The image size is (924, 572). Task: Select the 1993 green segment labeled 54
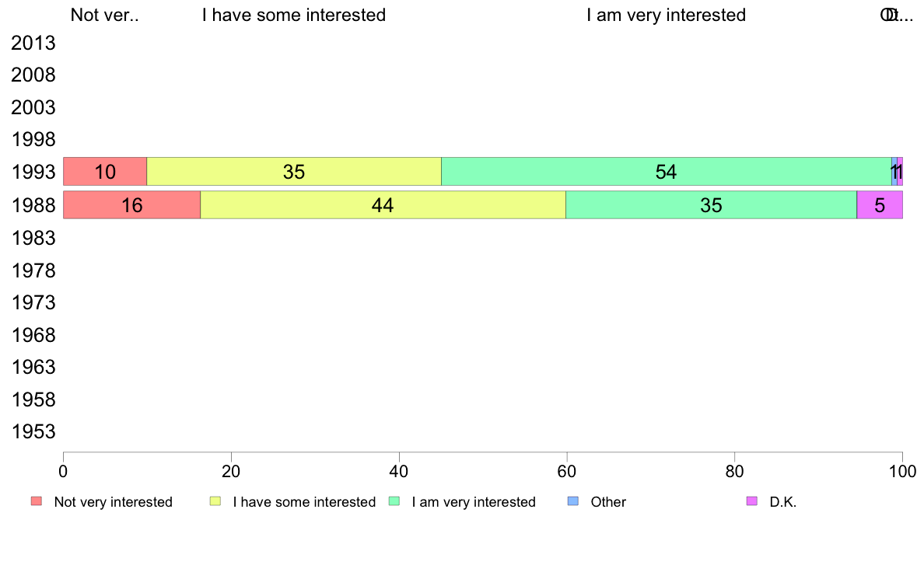(x=667, y=172)
